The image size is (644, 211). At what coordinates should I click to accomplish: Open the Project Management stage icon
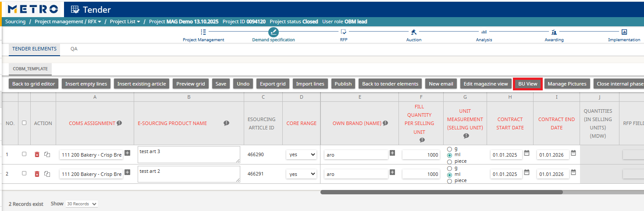point(203,32)
